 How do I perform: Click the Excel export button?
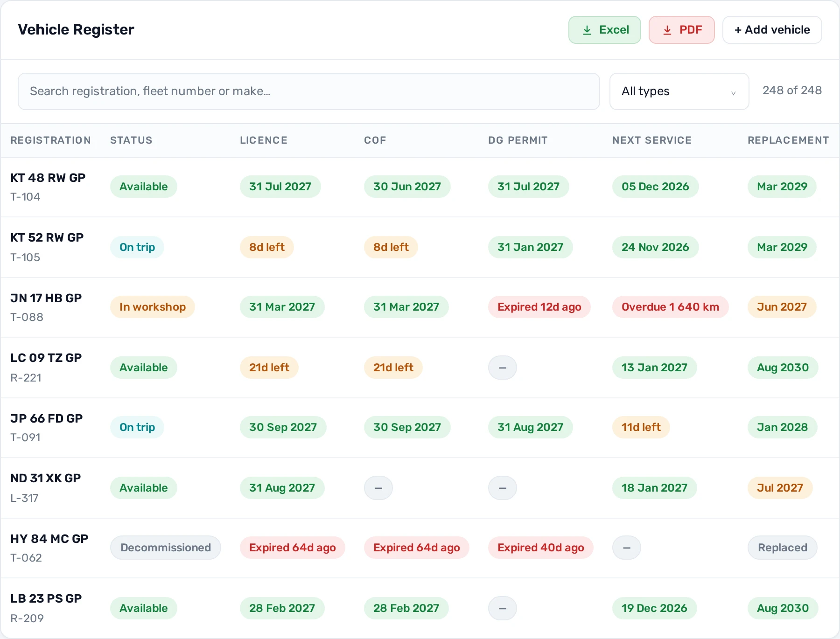pos(604,30)
